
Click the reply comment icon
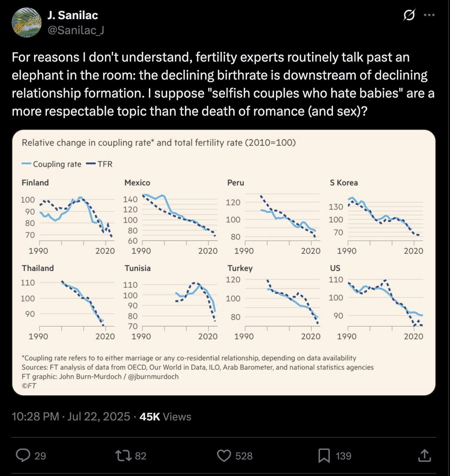[x=23, y=455]
